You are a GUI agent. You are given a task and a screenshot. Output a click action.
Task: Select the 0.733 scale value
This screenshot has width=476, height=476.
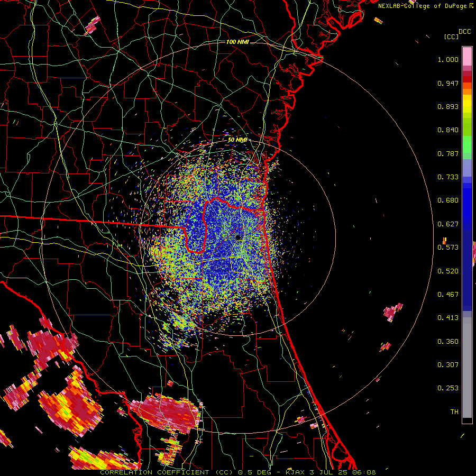(448, 177)
